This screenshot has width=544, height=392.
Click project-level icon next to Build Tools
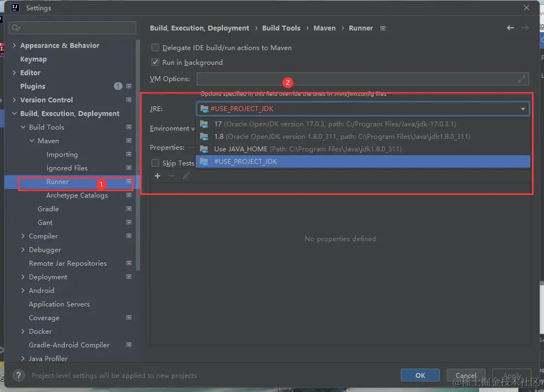pos(129,127)
